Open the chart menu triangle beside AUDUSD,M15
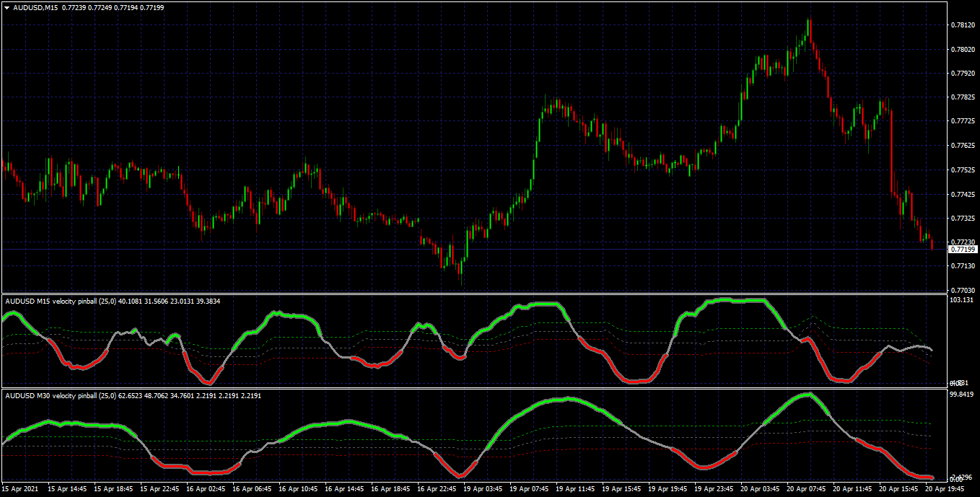 click(x=6, y=7)
